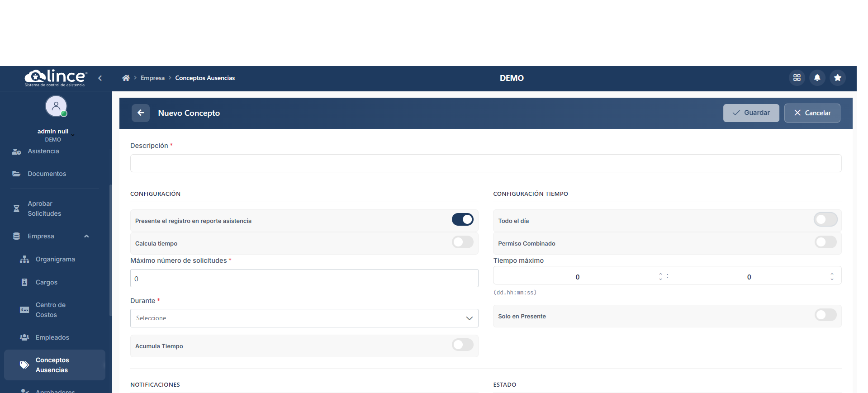The width and height of the screenshot is (868, 393).
Task: Open the Durante Seleccione dropdown
Action: tap(304, 318)
